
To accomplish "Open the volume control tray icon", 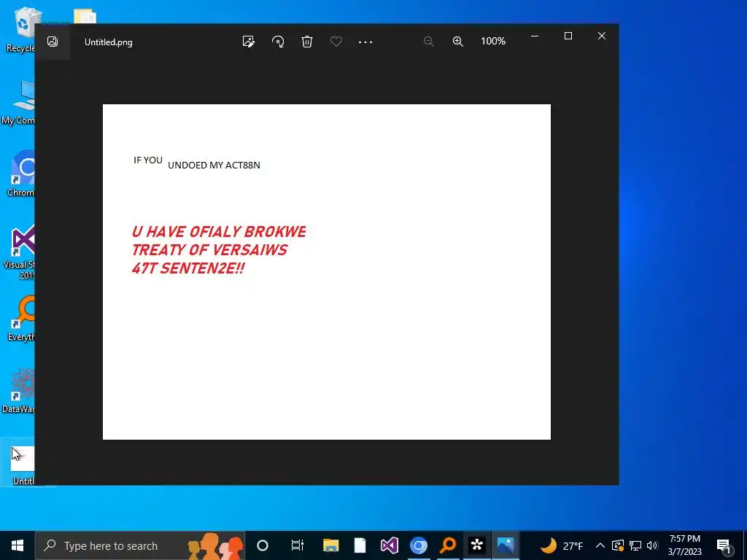I will click(652, 545).
